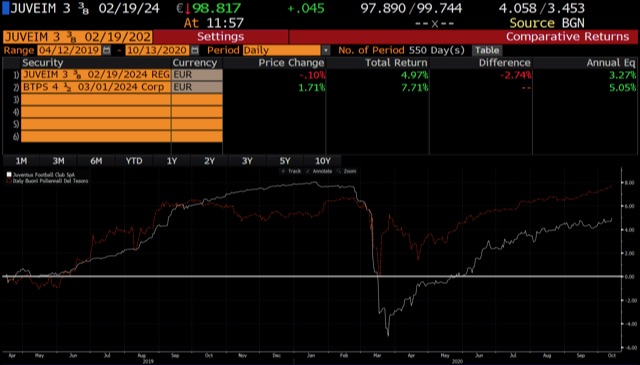The image size is (640, 365).
Task: Click the empty security field in row 4
Action: pos(96,112)
